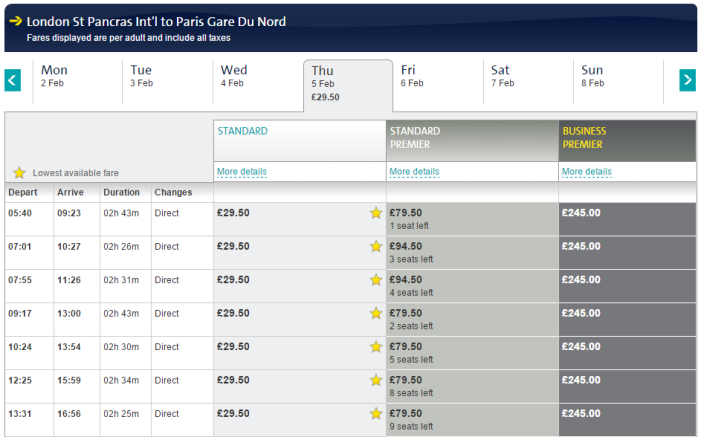702x437 pixels.
Task: Click the star icon in the lowest available fare legend
Action: tap(19, 172)
